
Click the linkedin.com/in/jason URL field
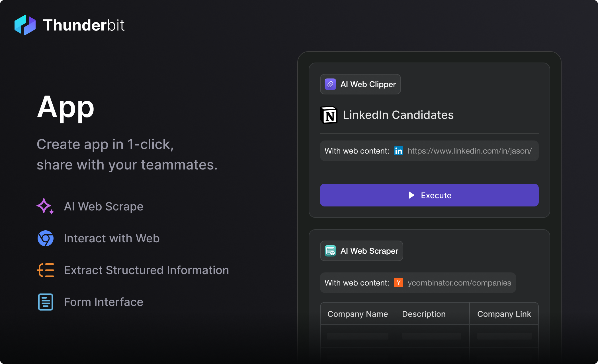point(469,151)
